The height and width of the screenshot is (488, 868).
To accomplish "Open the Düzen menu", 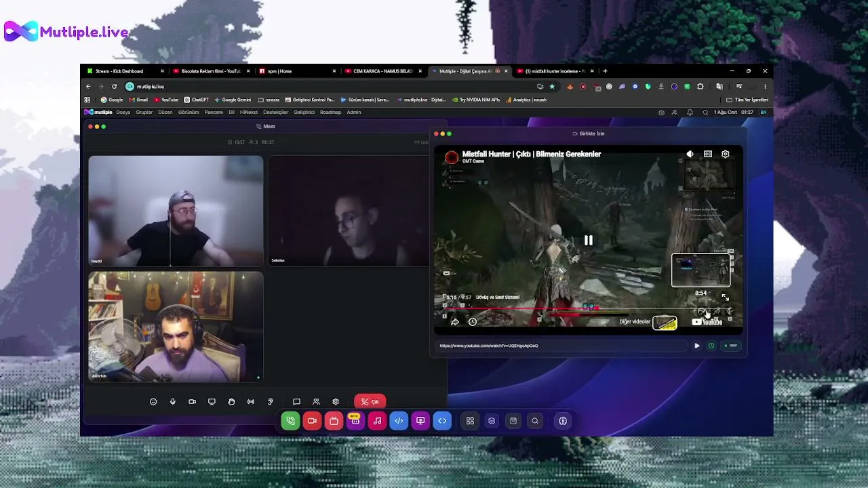I will point(165,113).
